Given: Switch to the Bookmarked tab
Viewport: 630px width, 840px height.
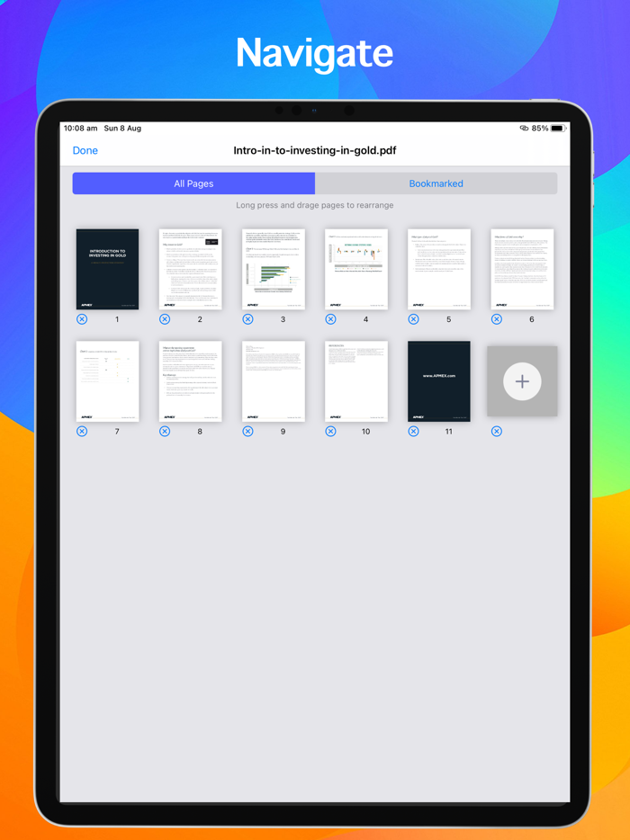Looking at the screenshot, I should (436, 183).
